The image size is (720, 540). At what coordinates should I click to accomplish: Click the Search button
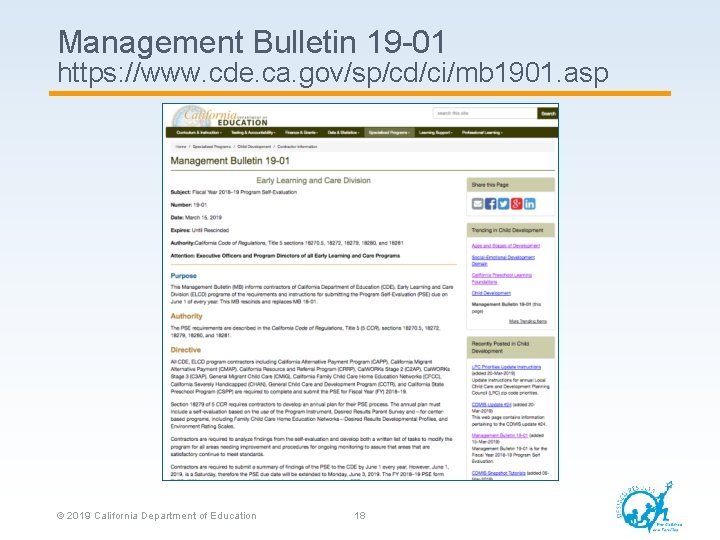pos(548,113)
